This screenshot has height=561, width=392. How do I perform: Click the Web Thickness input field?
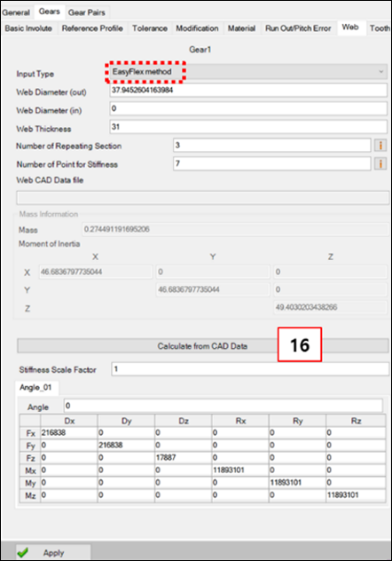pos(248,127)
